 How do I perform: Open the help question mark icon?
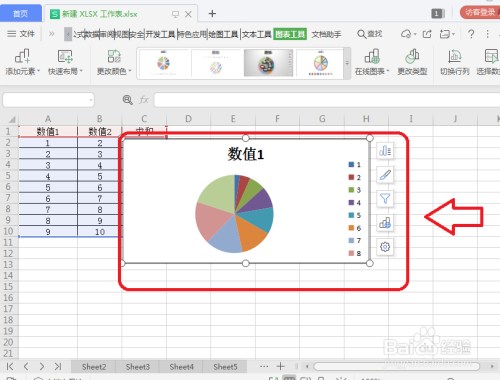(471, 34)
